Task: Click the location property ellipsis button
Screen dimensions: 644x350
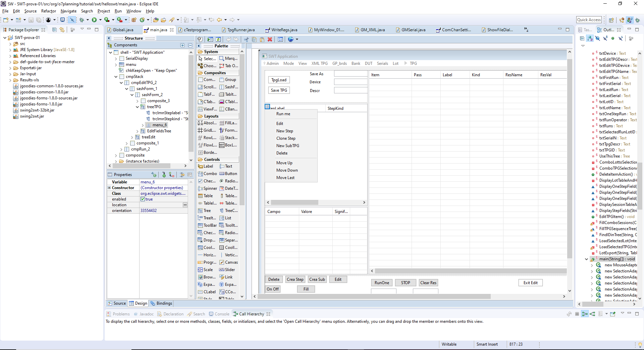Action: pyautogui.click(x=185, y=205)
